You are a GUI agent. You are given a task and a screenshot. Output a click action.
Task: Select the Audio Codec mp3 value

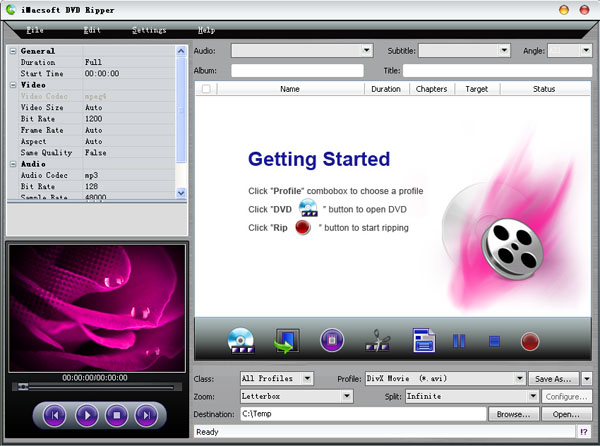coord(129,175)
